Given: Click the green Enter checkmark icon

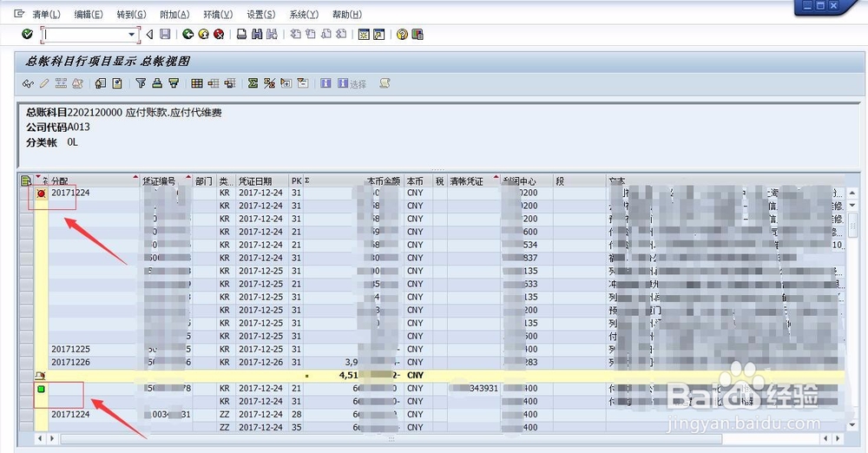Looking at the screenshot, I should coord(27,35).
